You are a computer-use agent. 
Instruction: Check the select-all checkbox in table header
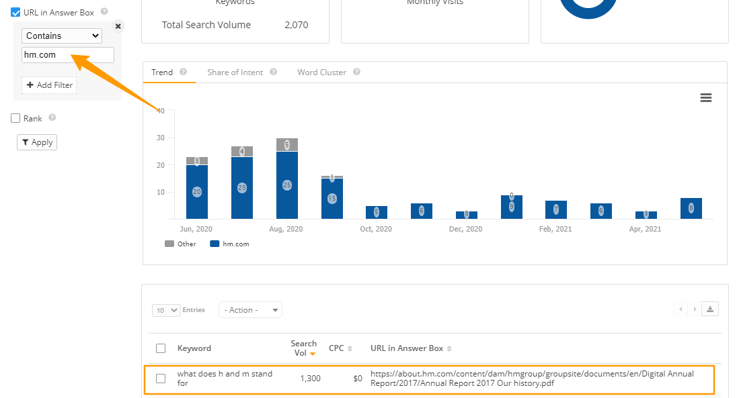pyautogui.click(x=161, y=348)
